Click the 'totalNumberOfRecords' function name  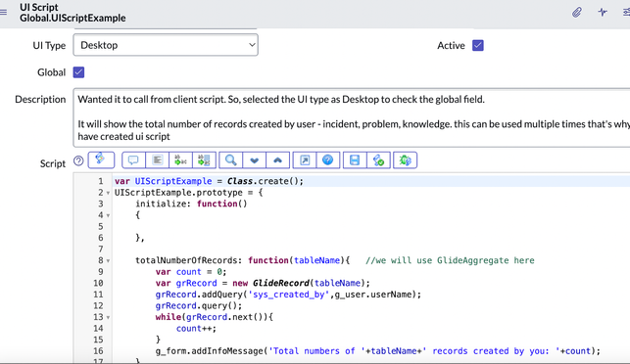pos(186,260)
